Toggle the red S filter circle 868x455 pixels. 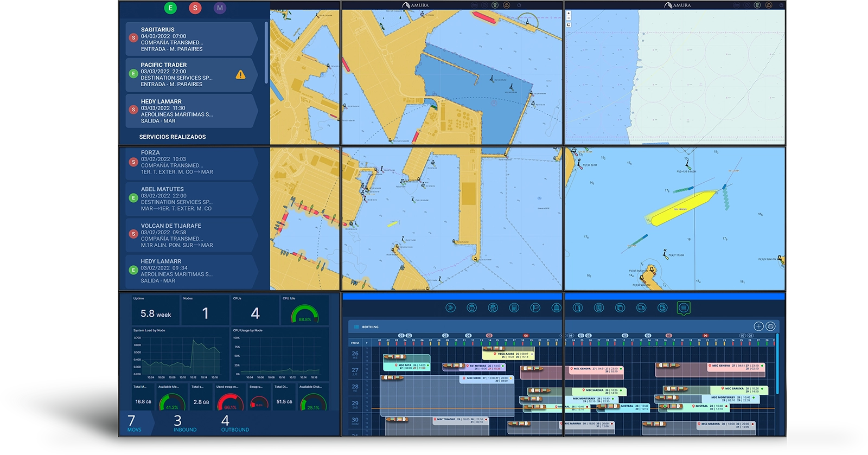tap(195, 8)
